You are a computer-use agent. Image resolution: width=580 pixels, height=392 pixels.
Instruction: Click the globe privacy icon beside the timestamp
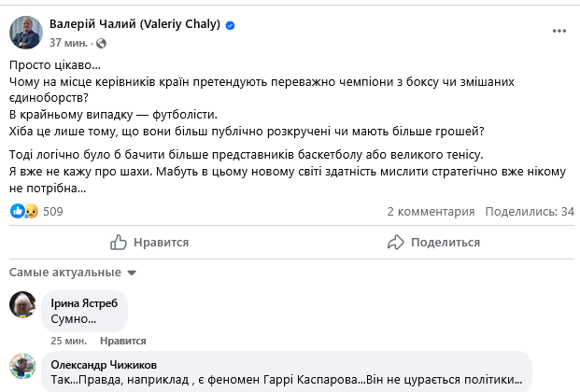[x=102, y=43]
